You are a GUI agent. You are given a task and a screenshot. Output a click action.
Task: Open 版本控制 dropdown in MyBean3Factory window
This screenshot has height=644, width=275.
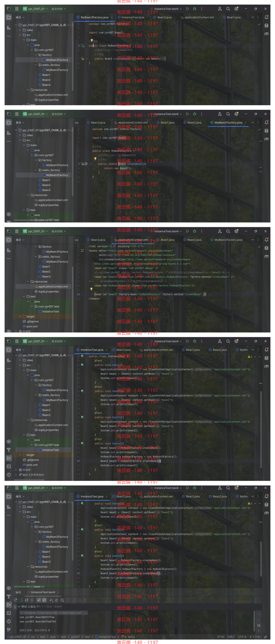(x=59, y=9)
